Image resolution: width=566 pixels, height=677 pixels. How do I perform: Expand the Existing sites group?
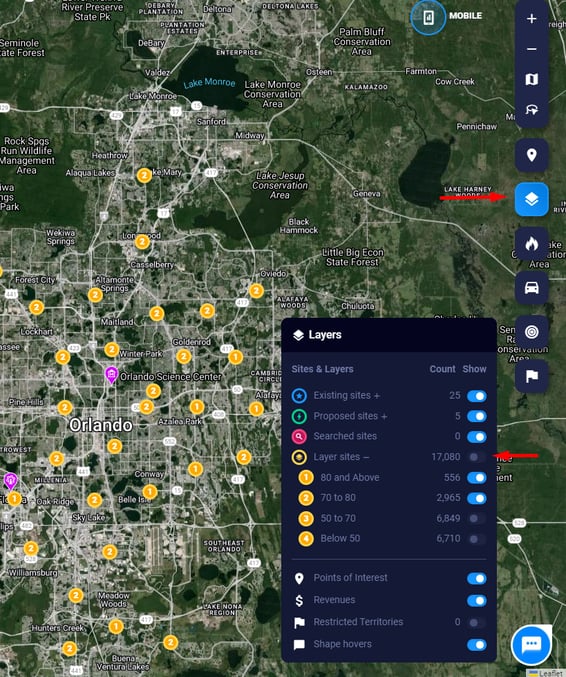(x=377, y=395)
